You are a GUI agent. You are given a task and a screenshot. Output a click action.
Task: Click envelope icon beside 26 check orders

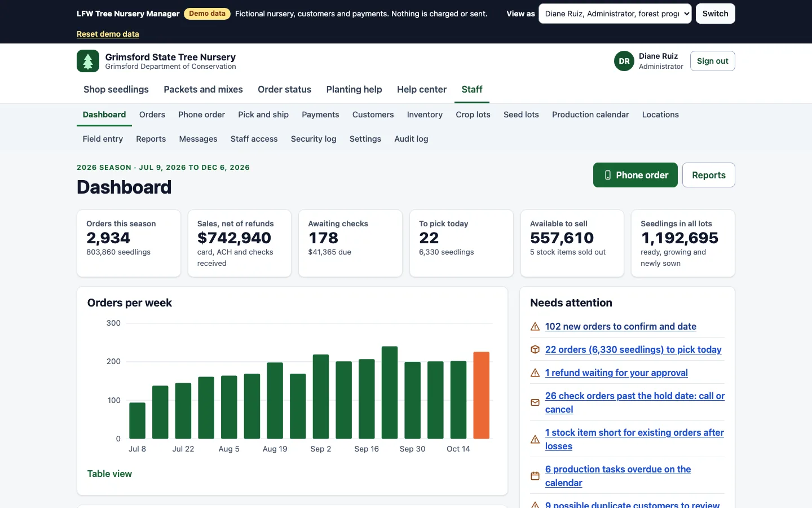535,402
